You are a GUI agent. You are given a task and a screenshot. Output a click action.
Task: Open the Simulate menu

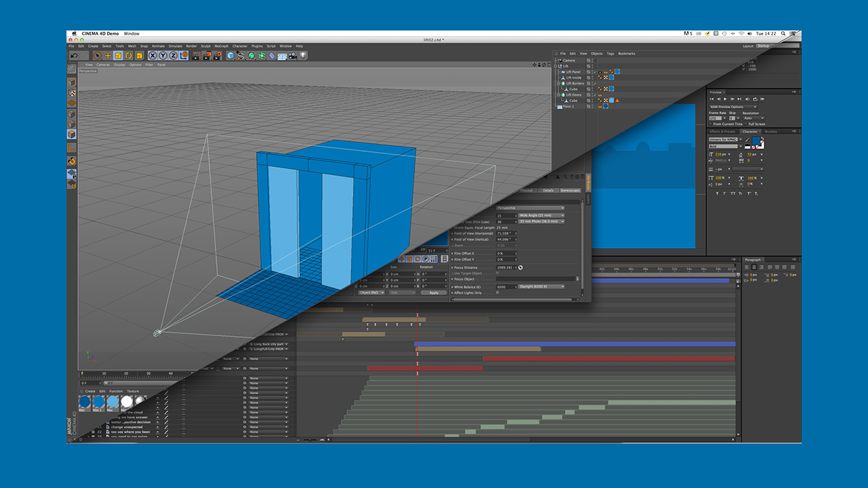point(175,46)
